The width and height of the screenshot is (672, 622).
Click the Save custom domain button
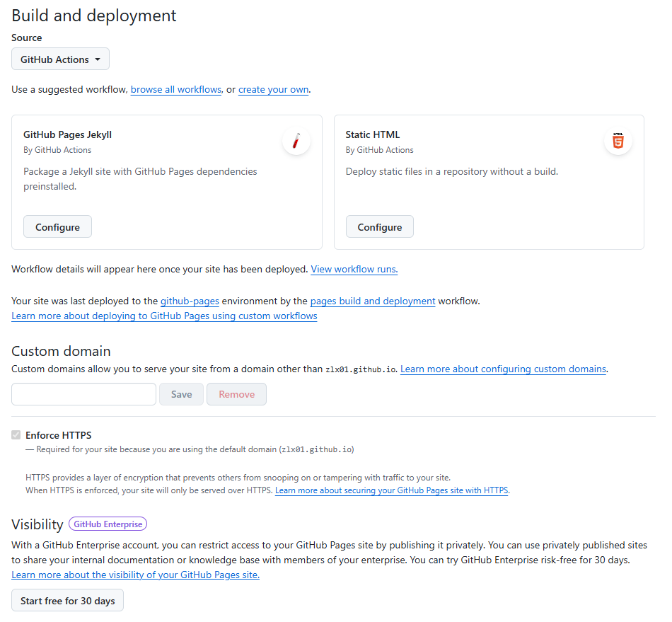(x=181, y=394)
